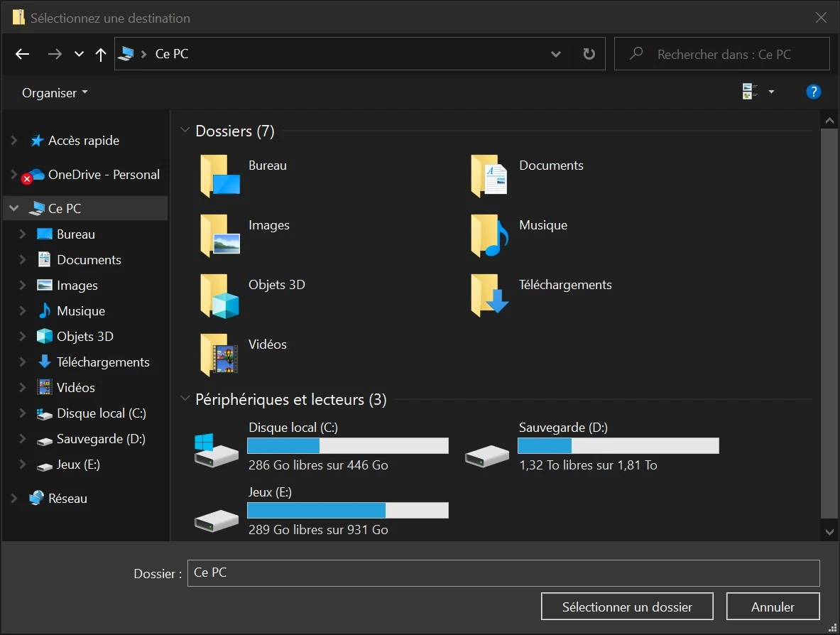Select the Téléchargements folder icon
840x635 pixels.
489,295
